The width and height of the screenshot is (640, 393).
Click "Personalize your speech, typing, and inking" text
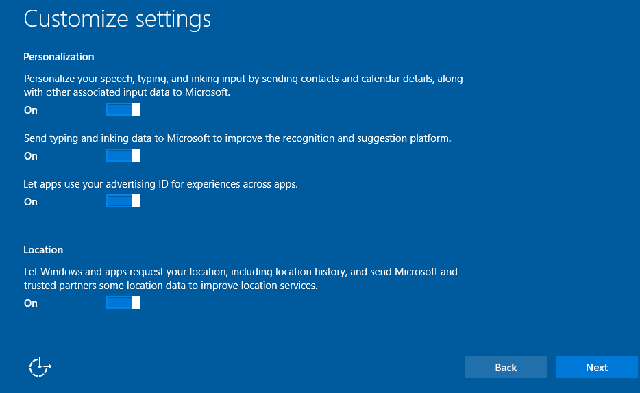(243, 78)
